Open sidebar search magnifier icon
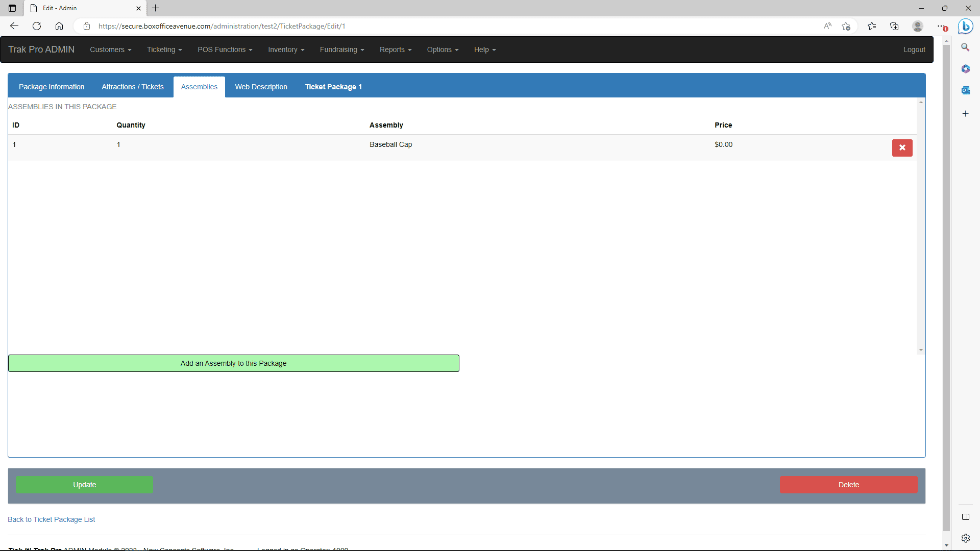This screenshot has width=980, height=551. click(x=965, y=47)
